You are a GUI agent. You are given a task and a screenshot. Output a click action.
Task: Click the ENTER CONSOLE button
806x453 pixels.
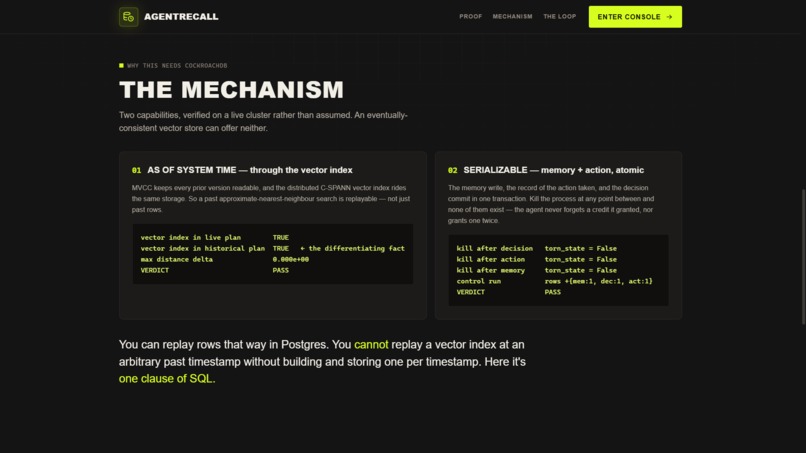coord(635,17)
